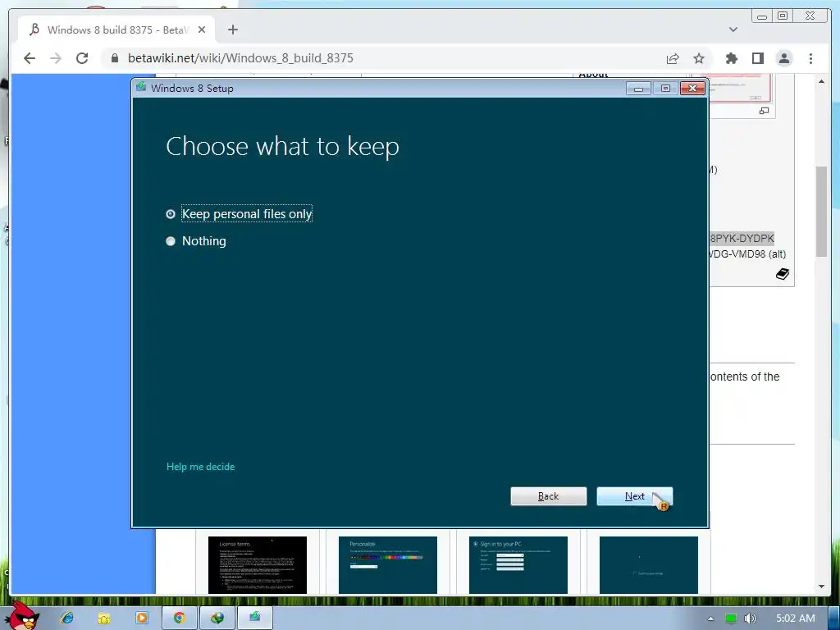The image size is (840, 630).
Task: Enlarge infobox image icon on wiki page
Action: [x=764, y=111]
